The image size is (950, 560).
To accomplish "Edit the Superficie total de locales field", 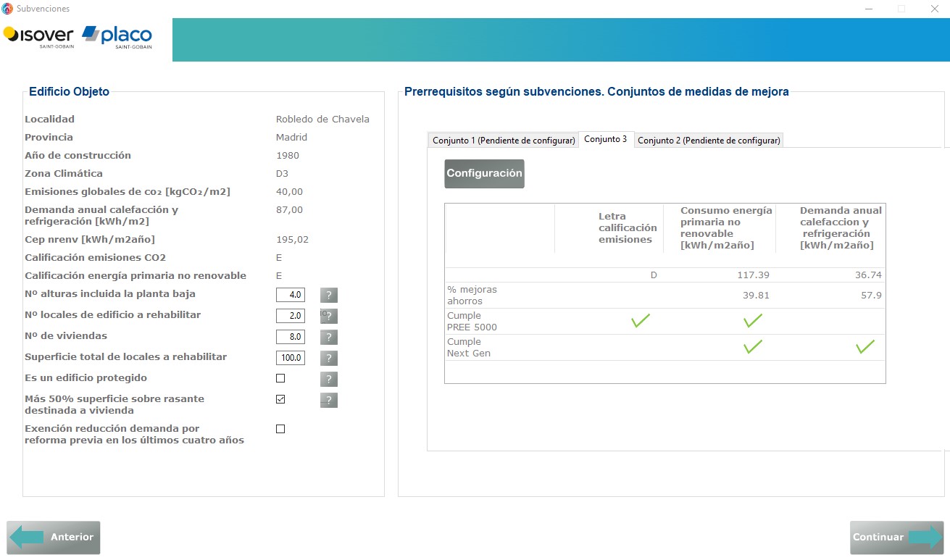I will pos(291,358).
